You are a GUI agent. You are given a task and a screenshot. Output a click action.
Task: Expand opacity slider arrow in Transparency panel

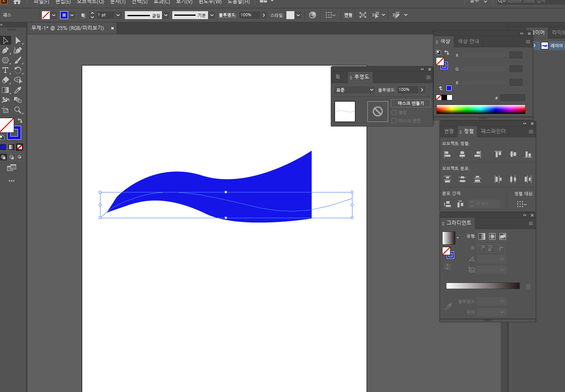422,90
